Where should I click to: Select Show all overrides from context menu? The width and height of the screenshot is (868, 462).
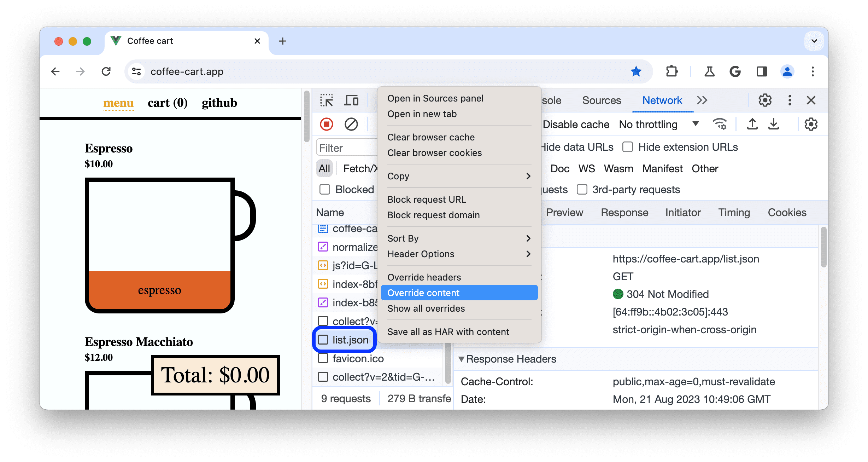(426, 308)
